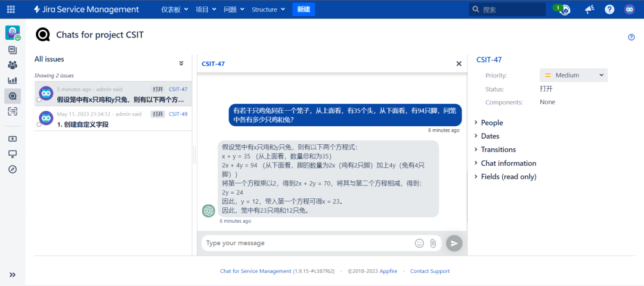Click the 搜索 search field

click(507, 9)
